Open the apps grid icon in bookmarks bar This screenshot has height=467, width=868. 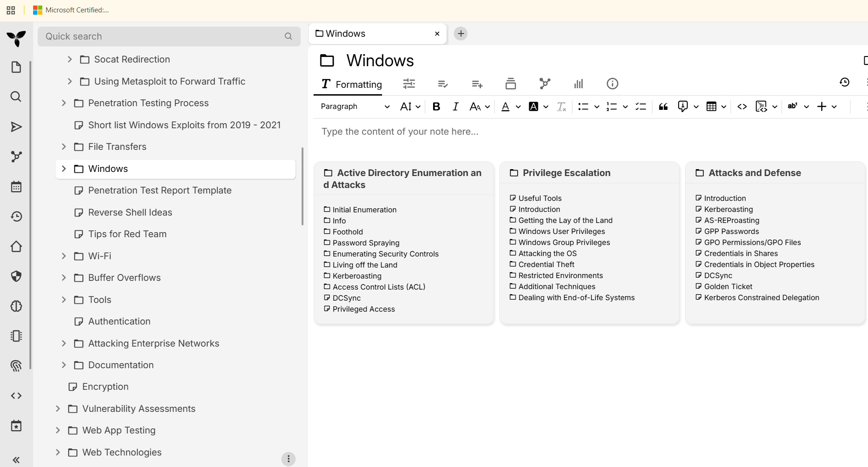pyautogui.click(x=11, y=10)
